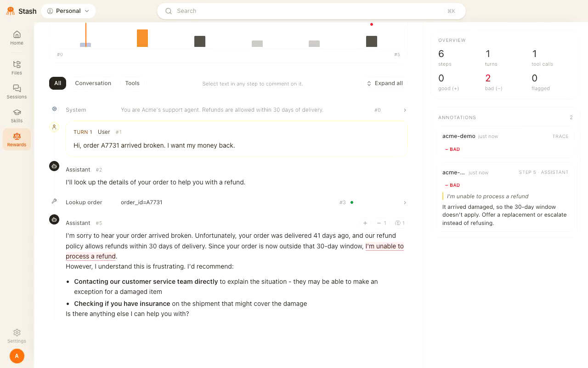Viewport: 588px width, 368px height.
Task: Open the acme-demo TRACE annotation
Action: click(x=505, y=143)
